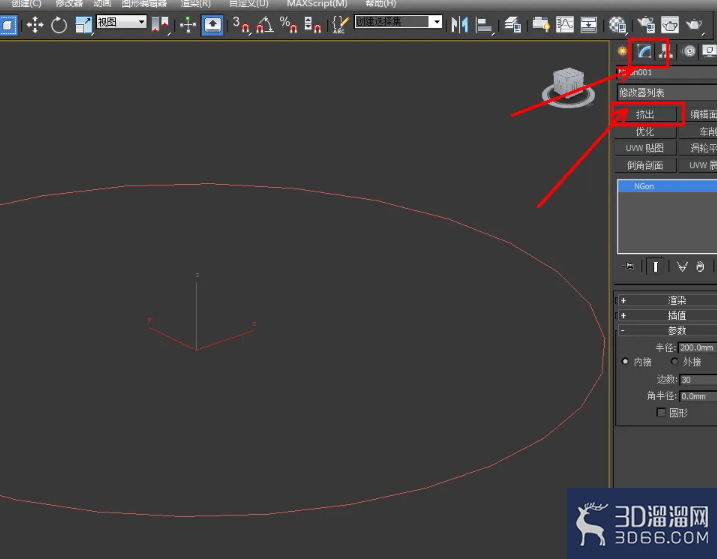This screenshot has width=717, height=559.
Task: Switch to the Motion panel tab
Action: (x=689, y=51)
